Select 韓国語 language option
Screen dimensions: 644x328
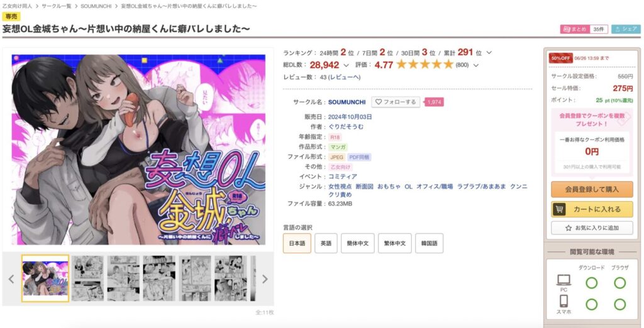tap(429, 243)
